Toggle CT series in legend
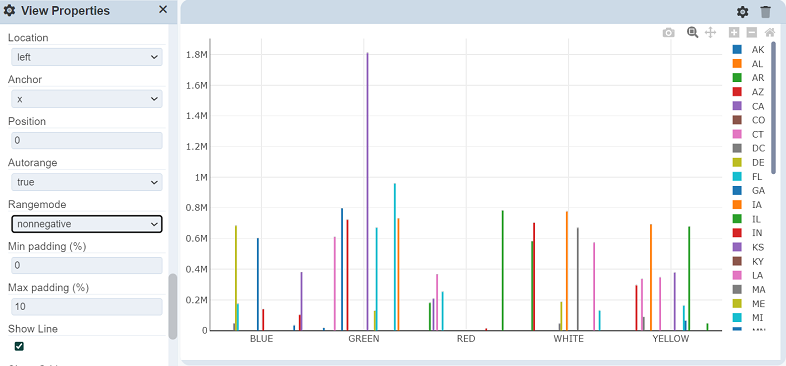The image size is (786, 366). pos(748,134)
